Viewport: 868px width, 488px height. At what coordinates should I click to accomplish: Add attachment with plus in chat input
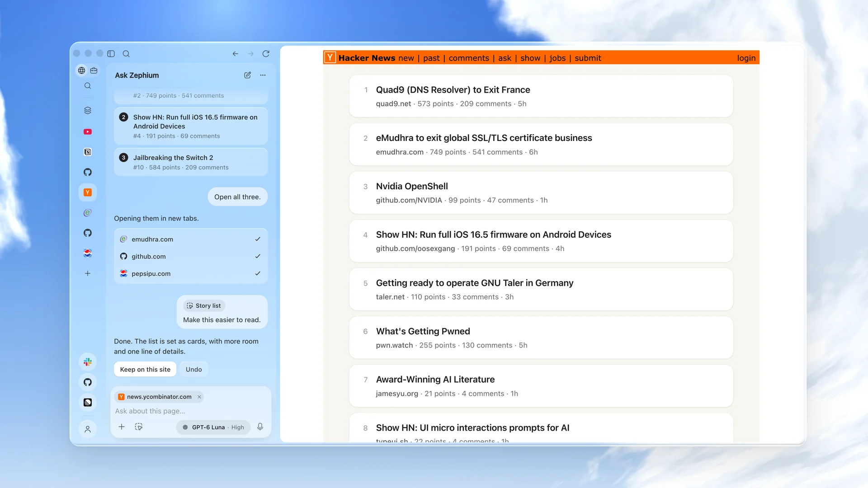click(122, 427)
